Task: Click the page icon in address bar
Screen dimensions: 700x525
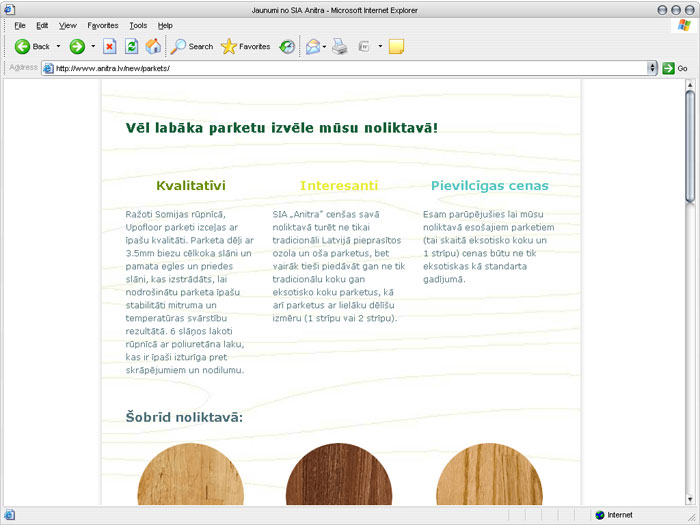Action: click(49, 68)
